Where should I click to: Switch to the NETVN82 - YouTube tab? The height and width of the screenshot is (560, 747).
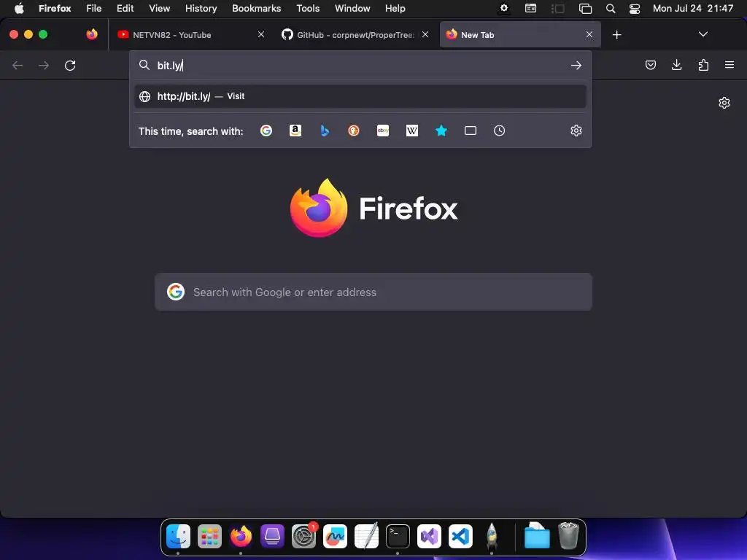click(x=190, y=34)
